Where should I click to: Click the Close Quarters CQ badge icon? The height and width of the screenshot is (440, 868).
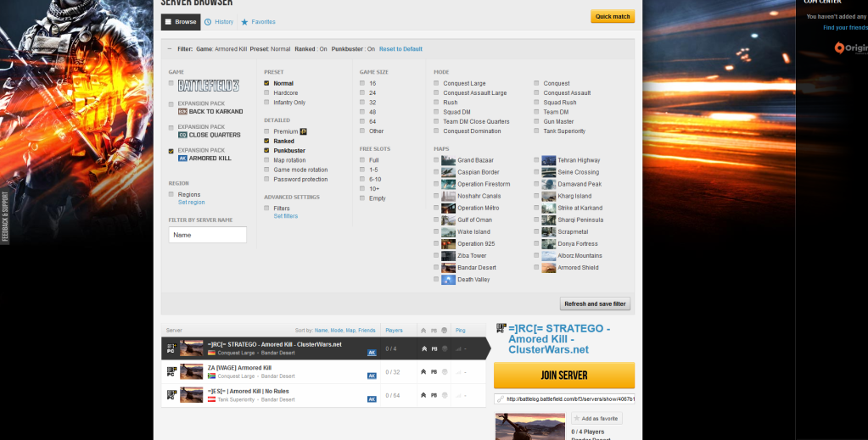click(182, 135)
